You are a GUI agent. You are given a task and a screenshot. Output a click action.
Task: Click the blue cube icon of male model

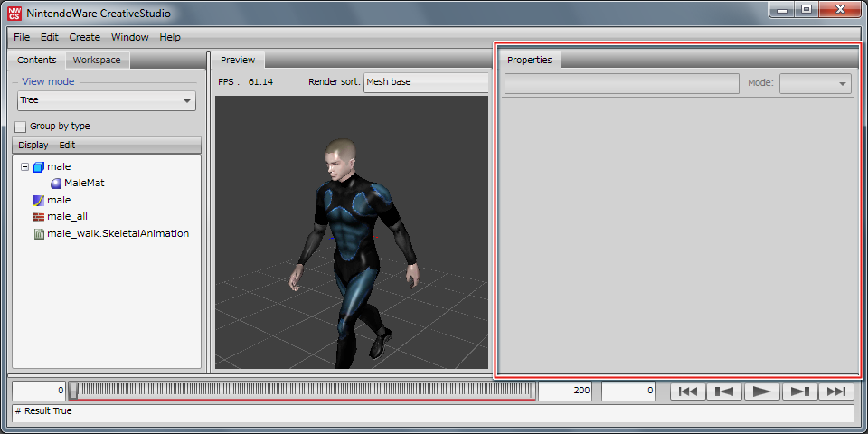[38, 167]
